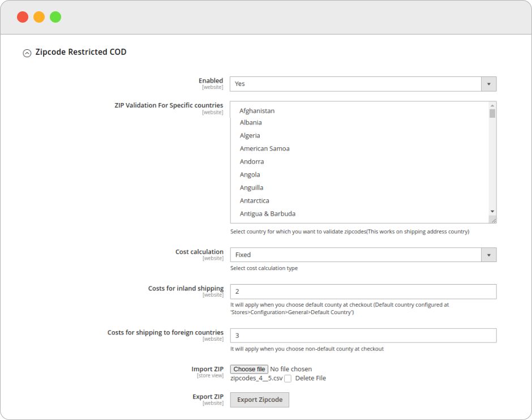Click the foreign countries shipping cost field
The height and width of the screenshot is (420, 532).
click(x=363, y=336)
